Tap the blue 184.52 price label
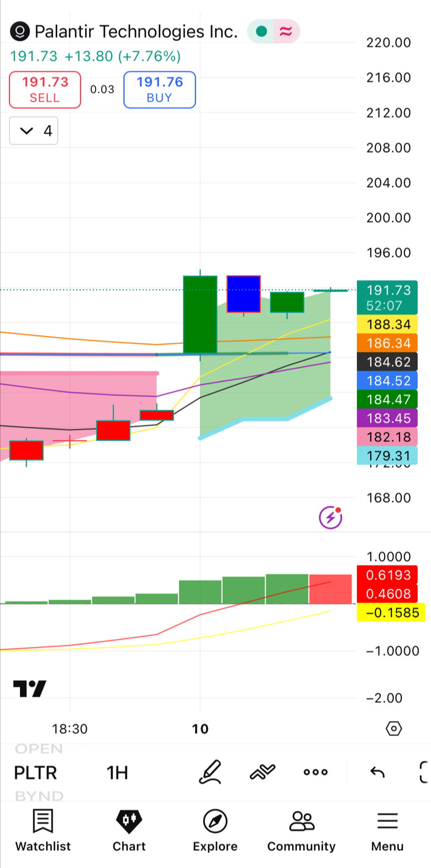Image resolution: width=431 pixels, height=868 pixels. (x=387, y=380)
